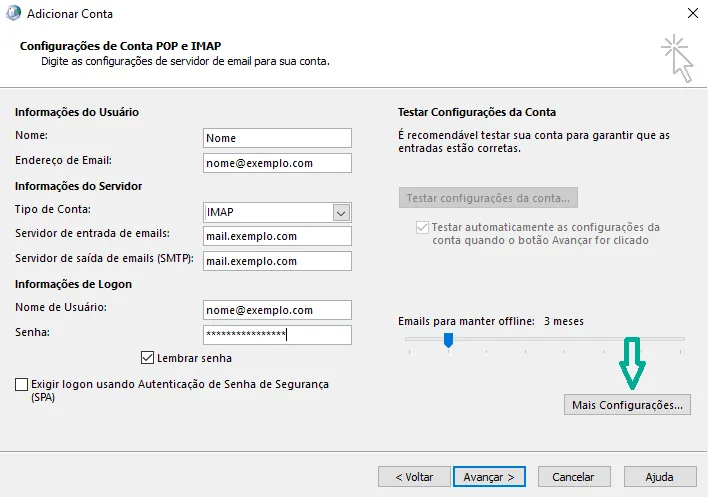Open Mais Configurações dialog

coord(627,404)
